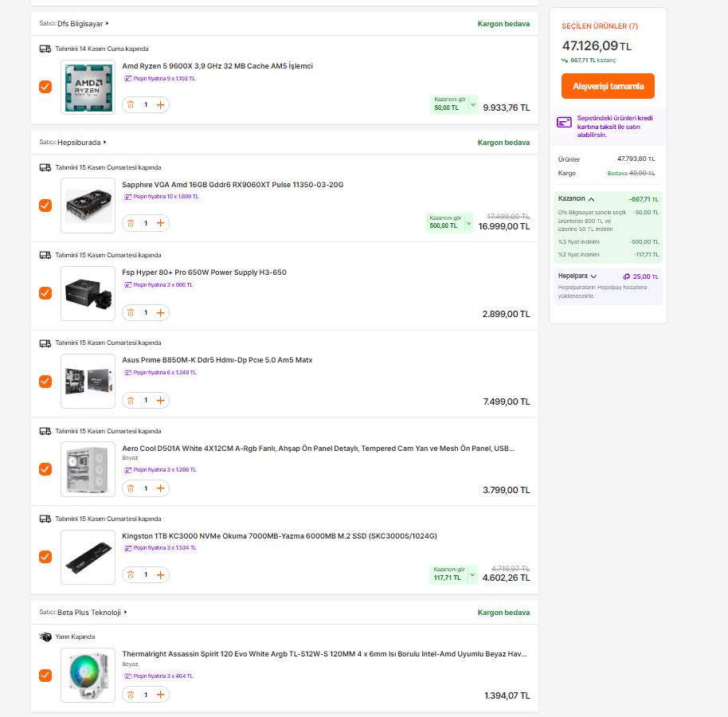728x717 pixels.
Task: Remove Sapphire RX9060XT card using trash icon
Action: (x=131, y=223)
